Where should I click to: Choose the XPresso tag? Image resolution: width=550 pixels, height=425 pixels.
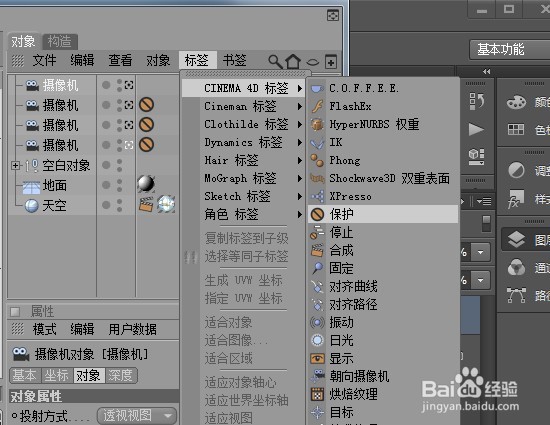click(x=383, y=196)
